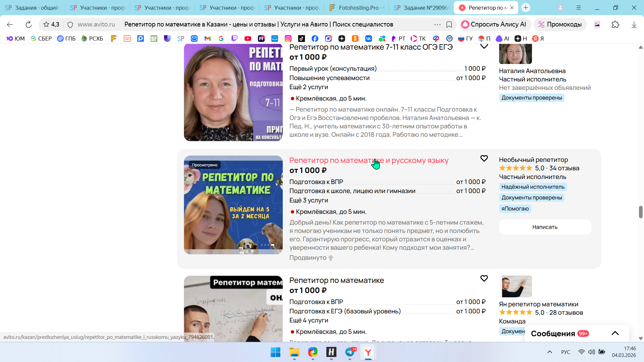
Task: Click the browser reload page icon
Action: [x=29, y=24]
